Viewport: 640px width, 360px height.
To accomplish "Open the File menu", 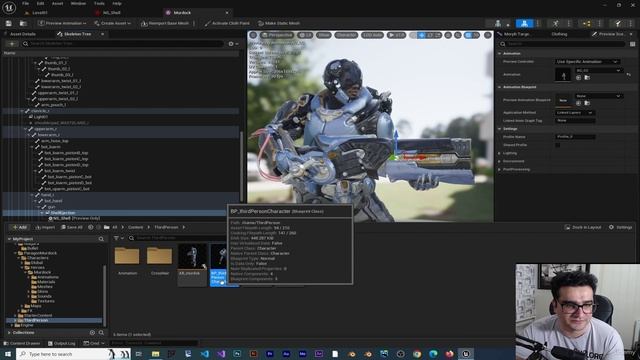I will click(25, 3).
